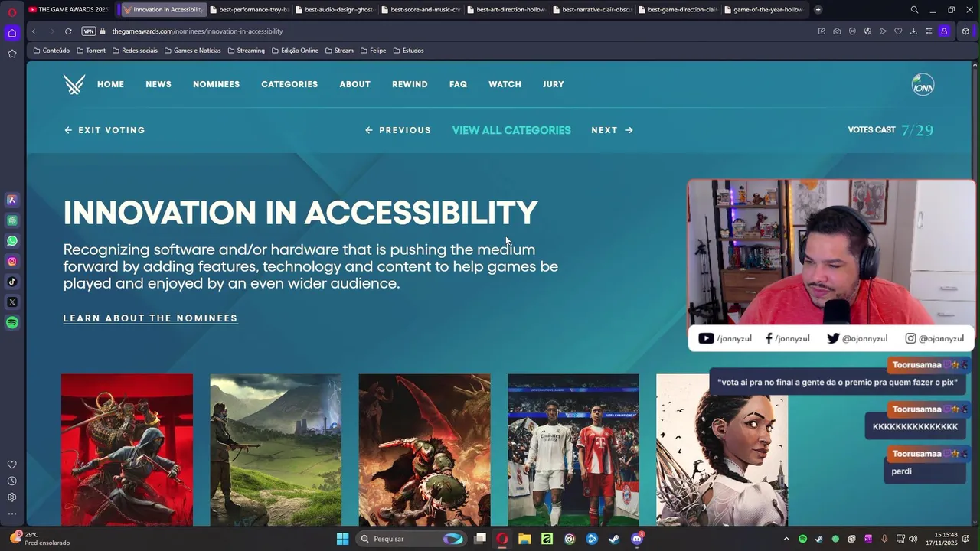Open the Games e Notícias bookmarks folder
This screenshot has width=980, height=551.
point(192,51)
